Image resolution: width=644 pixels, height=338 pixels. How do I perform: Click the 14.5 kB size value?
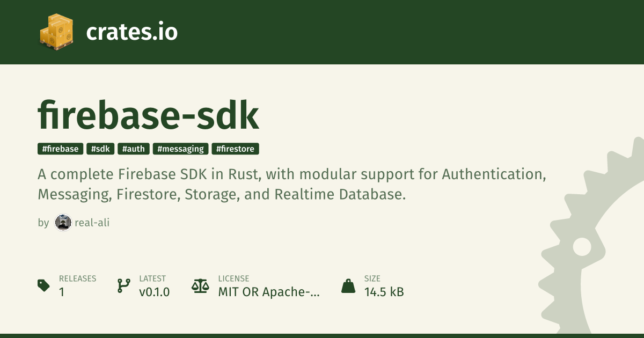pos(384,292)
